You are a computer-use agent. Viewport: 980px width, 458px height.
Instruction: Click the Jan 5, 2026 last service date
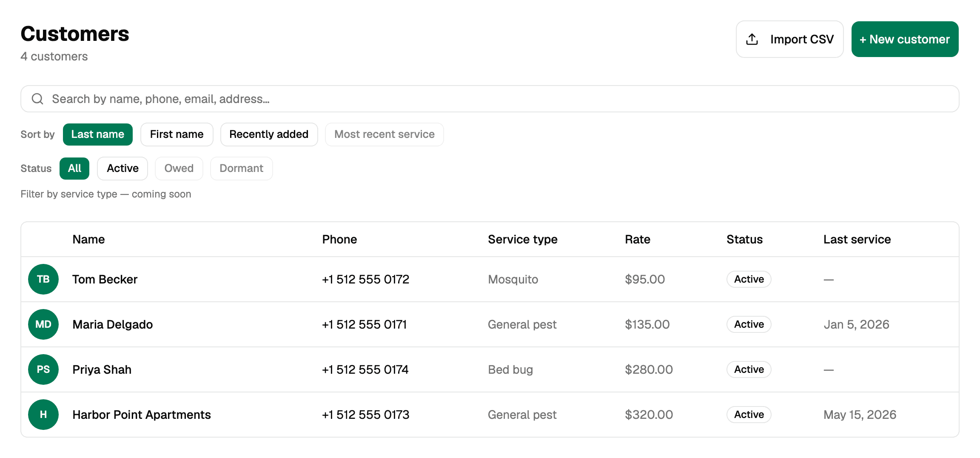coord(856,324)
